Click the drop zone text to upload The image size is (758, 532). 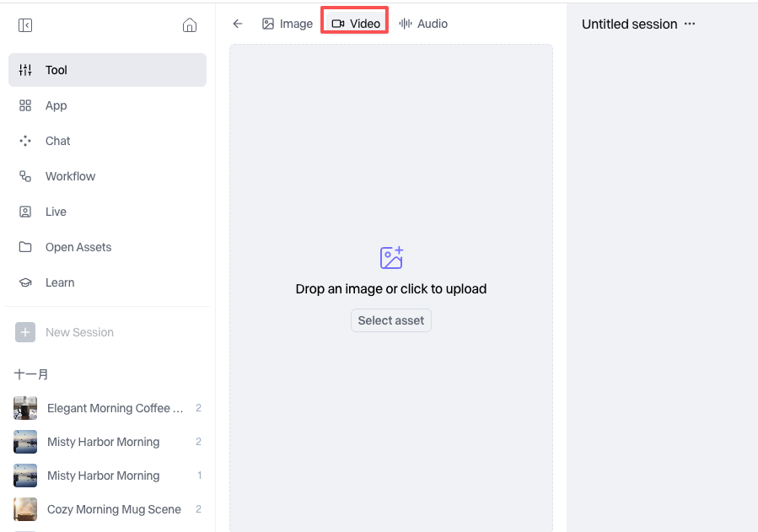pos(391,288)
